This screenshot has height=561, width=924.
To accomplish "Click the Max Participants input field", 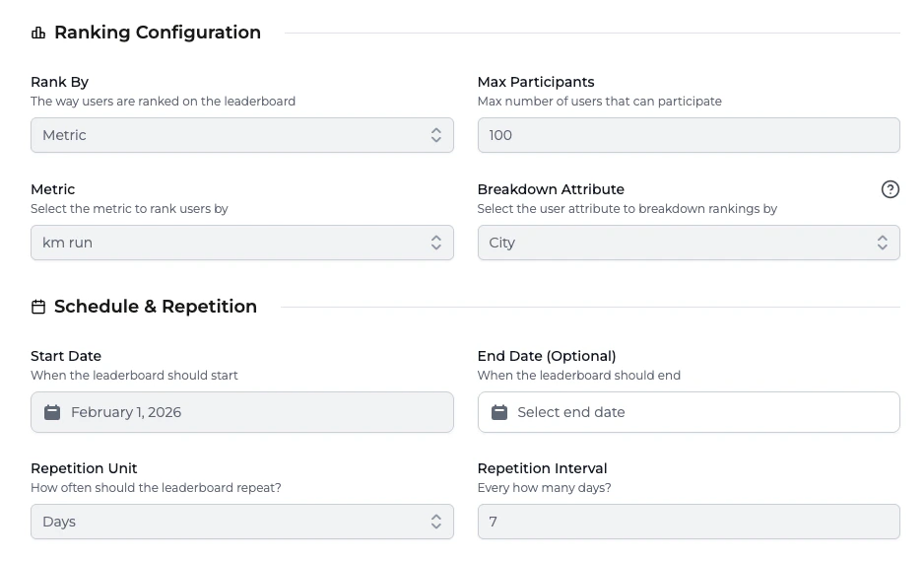I will click(x=688, y=135).
